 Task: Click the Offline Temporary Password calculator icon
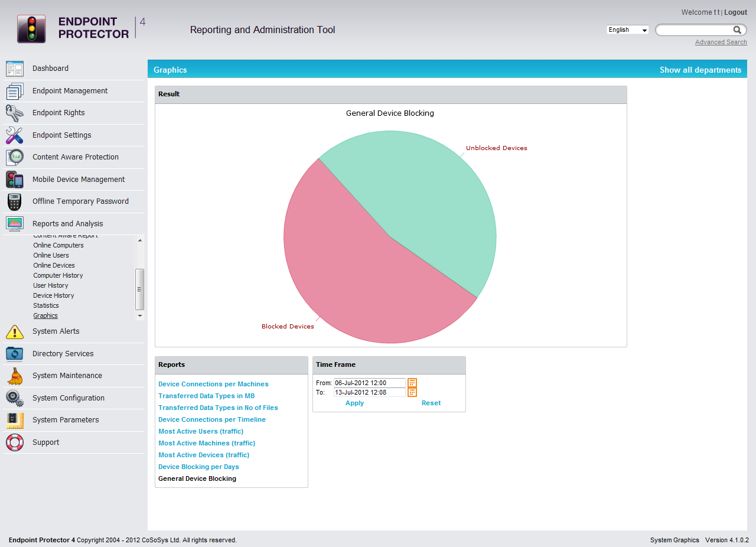(15, 201)
